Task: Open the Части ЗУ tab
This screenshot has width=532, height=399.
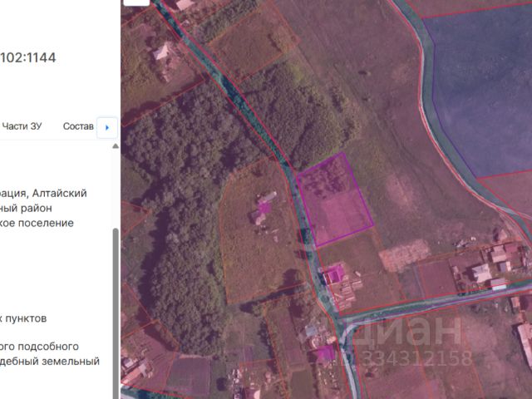Action: coord(22,126)
